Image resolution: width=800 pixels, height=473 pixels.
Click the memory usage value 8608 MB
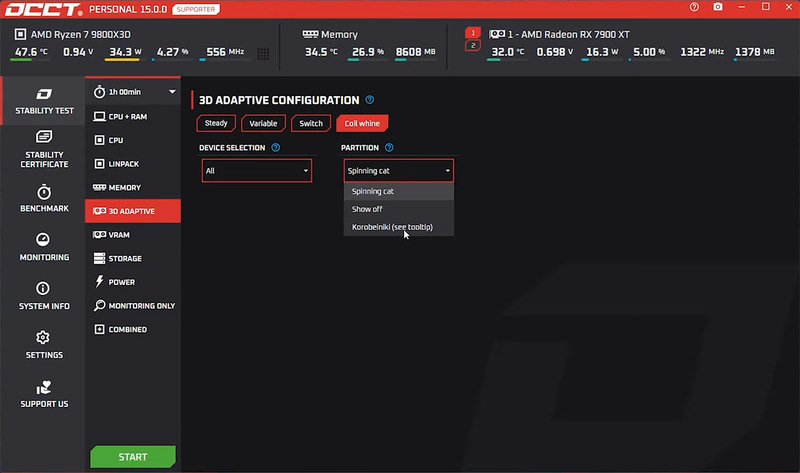coord(416,52)
